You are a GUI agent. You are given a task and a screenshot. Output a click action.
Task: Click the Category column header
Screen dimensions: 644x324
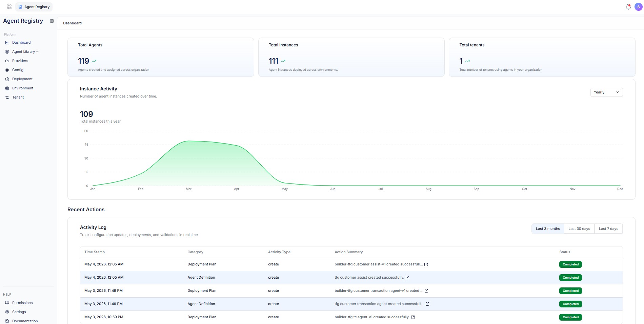[x=195, y=252]
